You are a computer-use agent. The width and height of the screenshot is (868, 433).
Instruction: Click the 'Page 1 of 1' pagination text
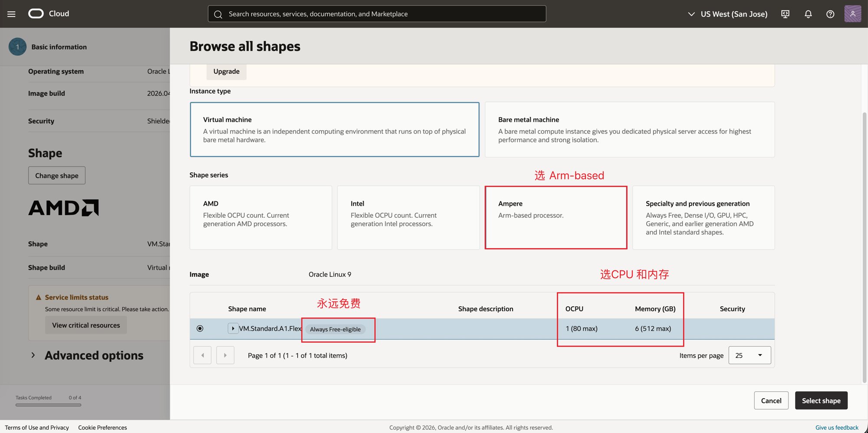(x=298, y=355)
